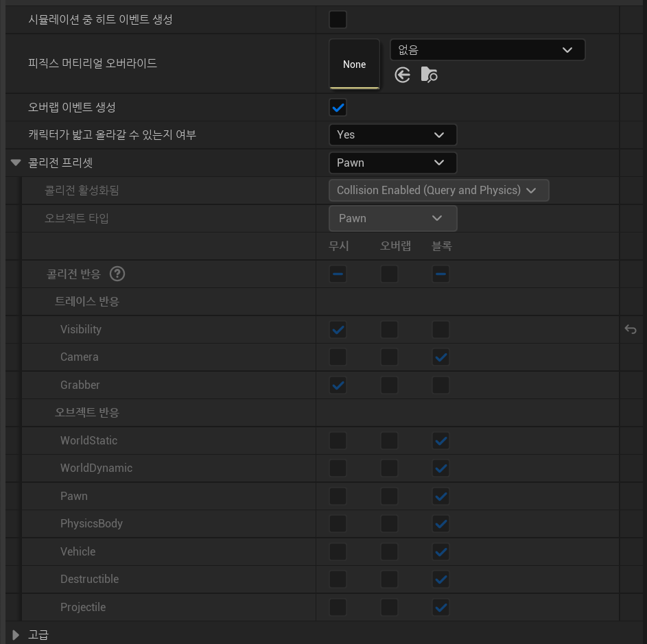Set Grabber response to 오버랩

tap(389, 385)
